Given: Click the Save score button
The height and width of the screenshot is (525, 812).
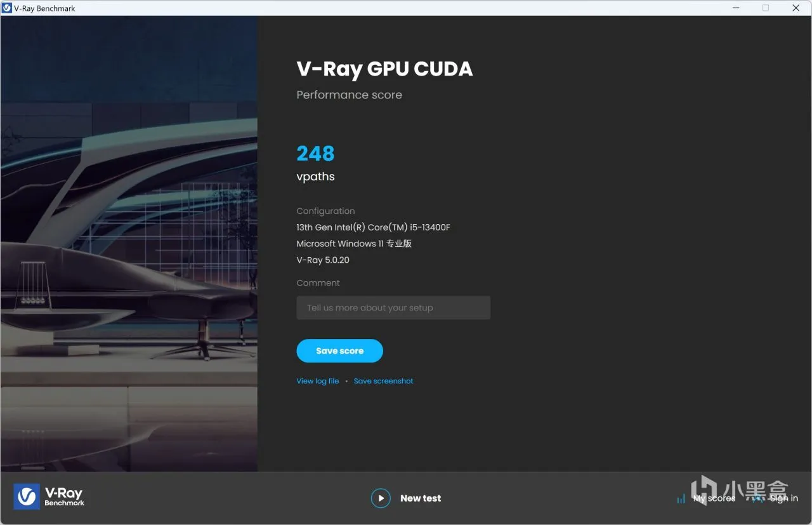Looking at the screenshot, I should tap(339, 350).
